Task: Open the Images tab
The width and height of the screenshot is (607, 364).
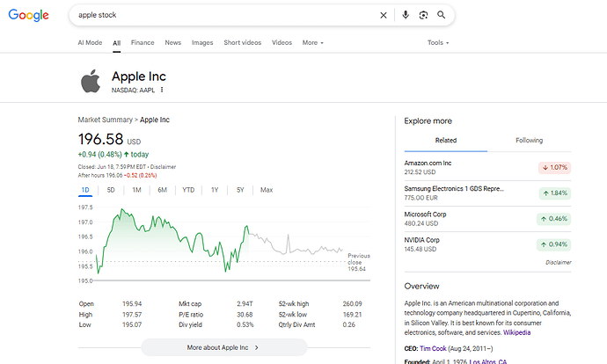Action: [202, 42]
